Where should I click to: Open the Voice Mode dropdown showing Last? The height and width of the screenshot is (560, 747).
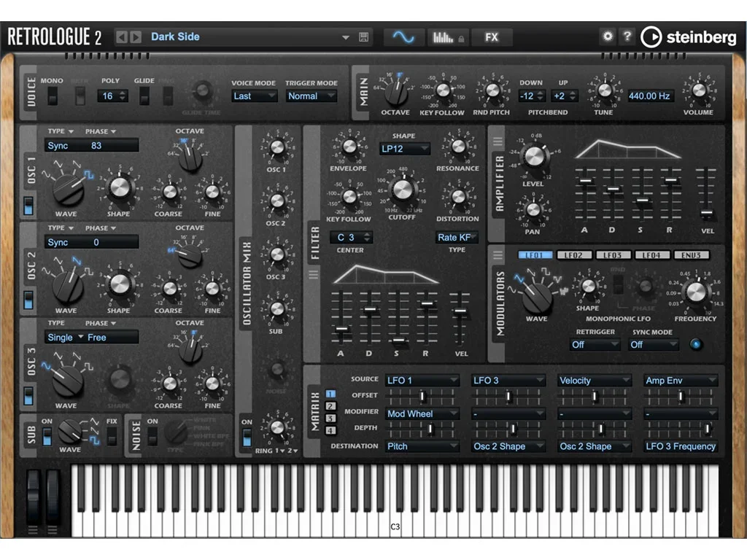coord(254,96)
